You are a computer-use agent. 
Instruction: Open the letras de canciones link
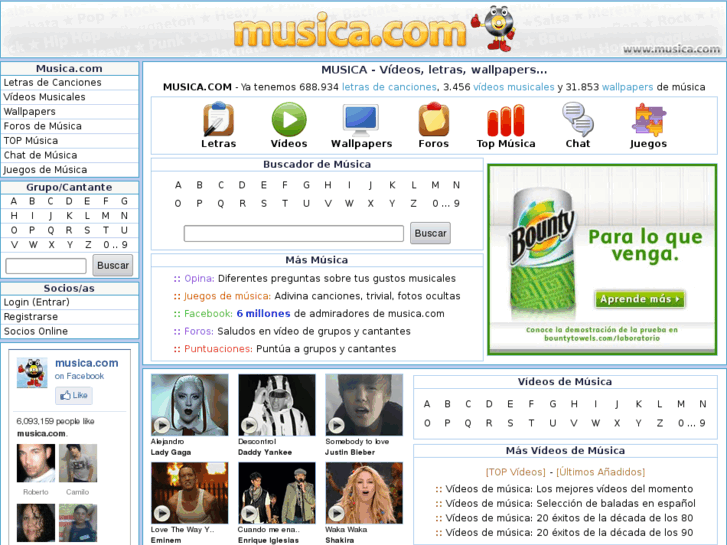point(389,87)
